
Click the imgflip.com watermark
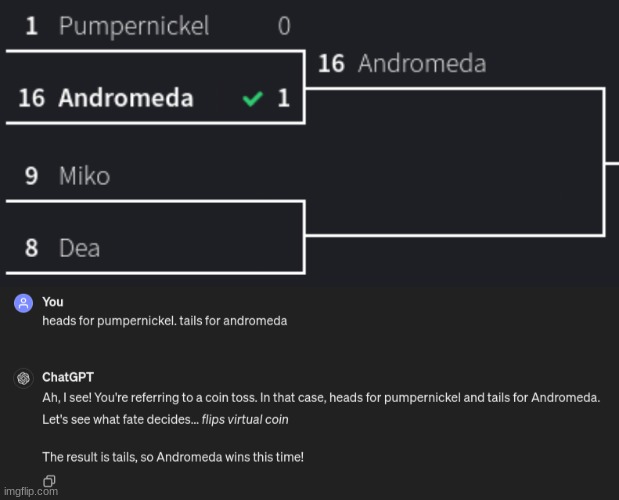(x=29, y=491)
